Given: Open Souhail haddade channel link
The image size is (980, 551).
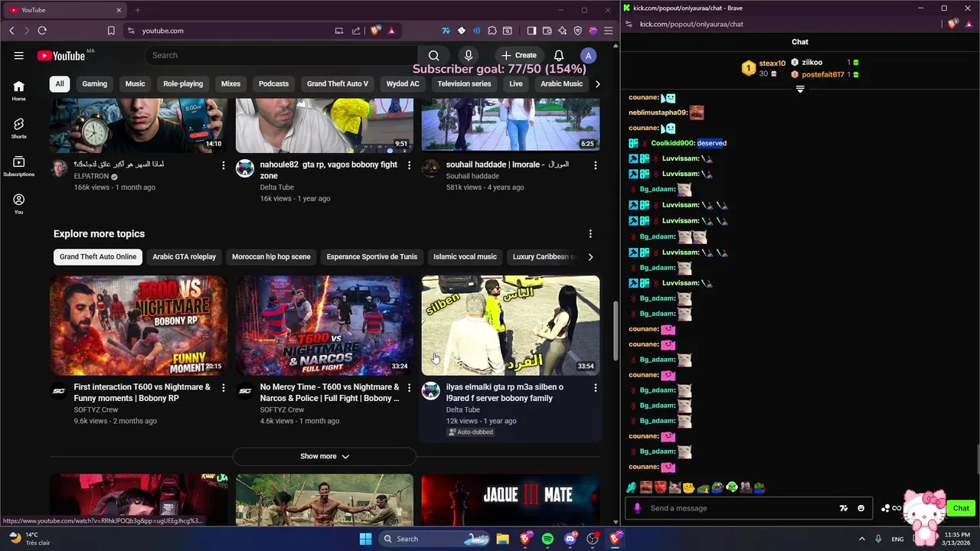Looking at the screenshot, I should (x=472, y=176).
